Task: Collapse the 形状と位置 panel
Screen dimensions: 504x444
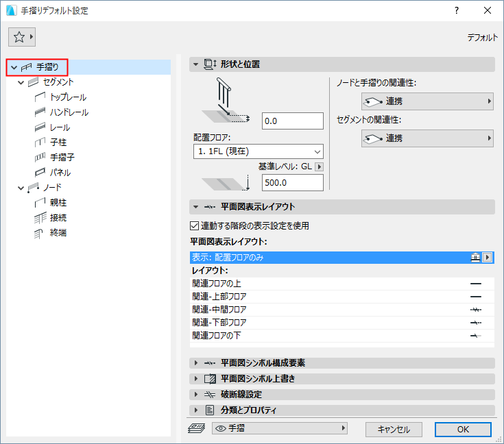Action: pos(195,64)
